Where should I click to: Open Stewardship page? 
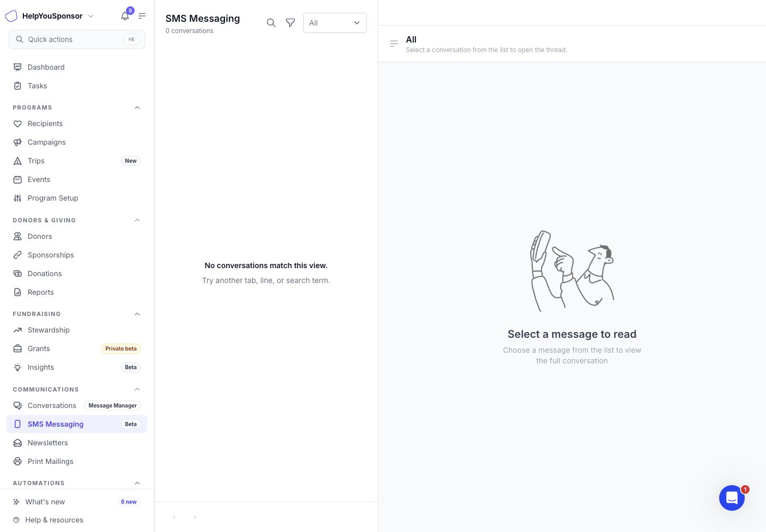pyautogui.click(x=77, y=330)
